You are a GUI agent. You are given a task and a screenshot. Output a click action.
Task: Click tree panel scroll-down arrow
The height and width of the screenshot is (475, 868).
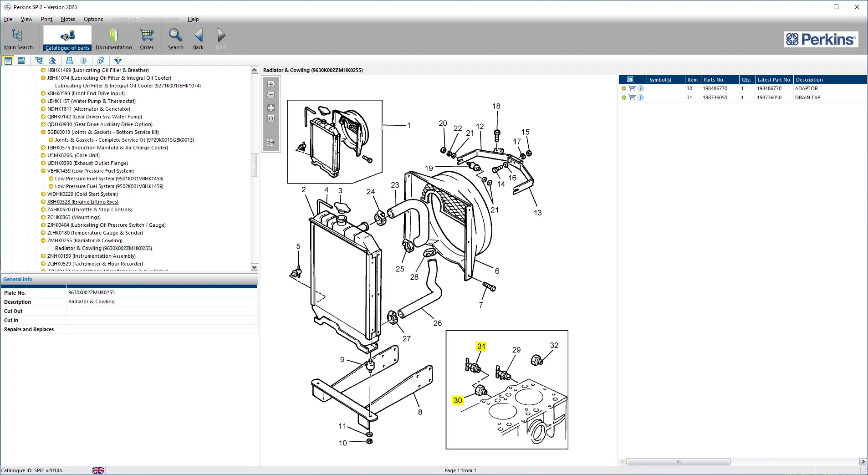[x=255, y=267]
